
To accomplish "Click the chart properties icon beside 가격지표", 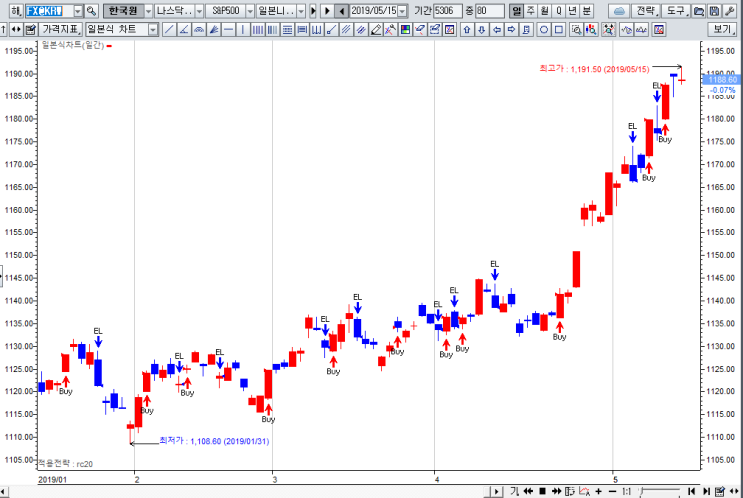I will tap(31, 30).
